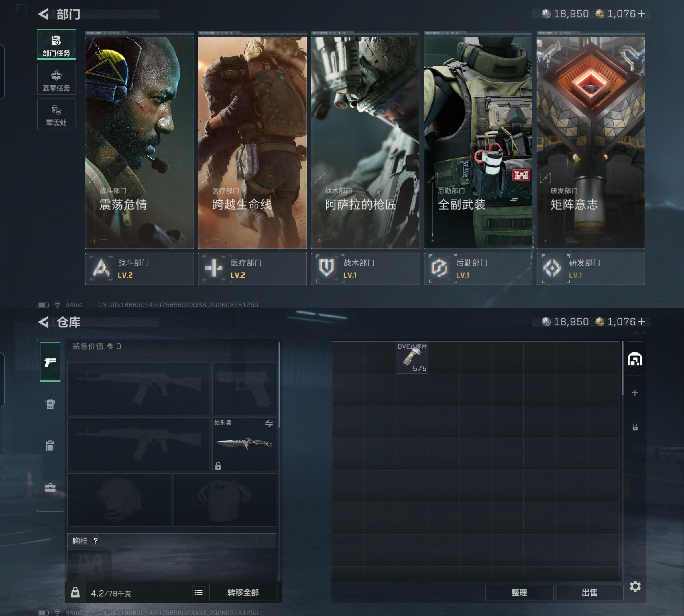Viewport: 684px width, 616px height.
Task: Open the backpack equipment tab icon
Action: coord(50,404)
